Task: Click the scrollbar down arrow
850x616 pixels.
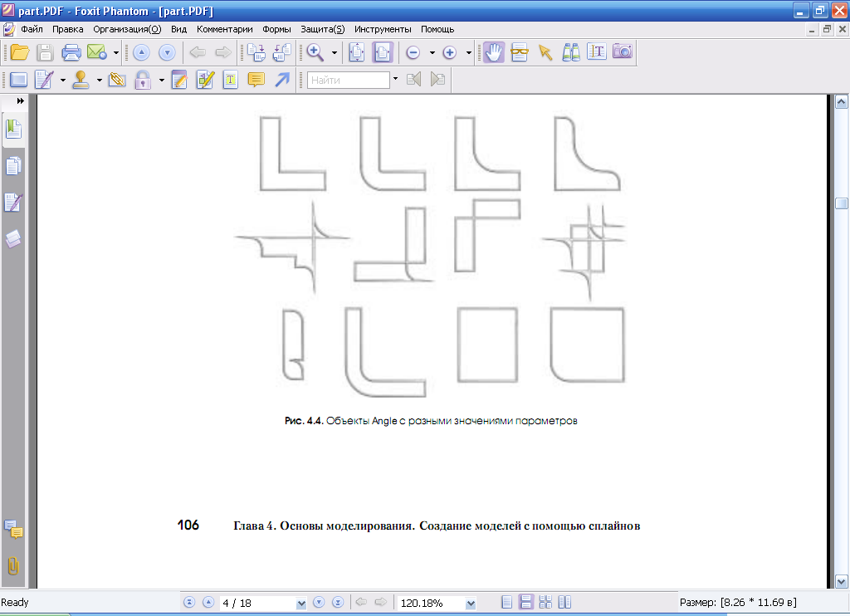Action: pos(841,582)
